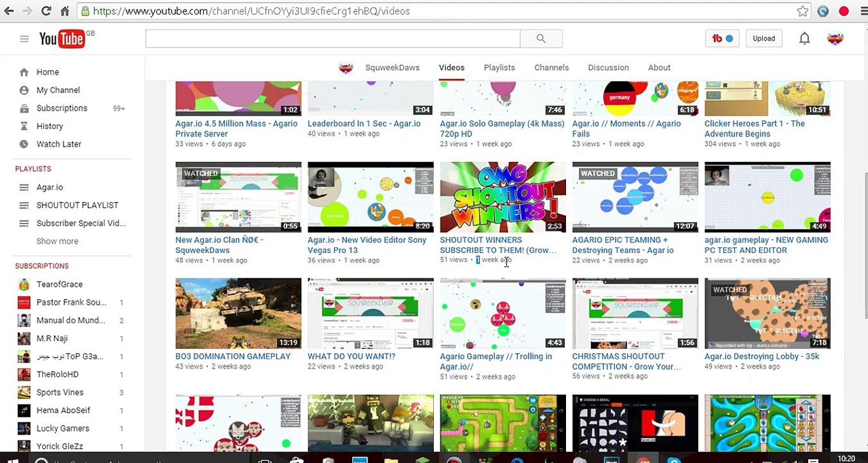Click the Subscriptions sidebar icon
868x463 pixels.
24,108
